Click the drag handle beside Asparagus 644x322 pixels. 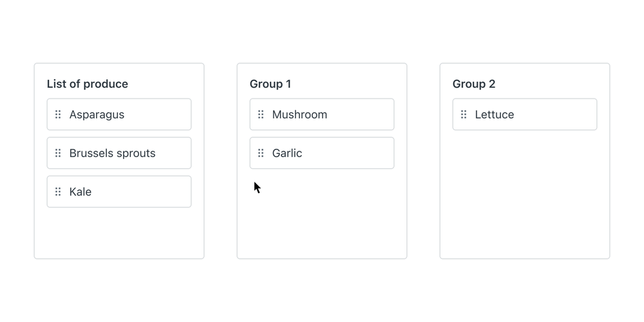click(x=58, y=115)
